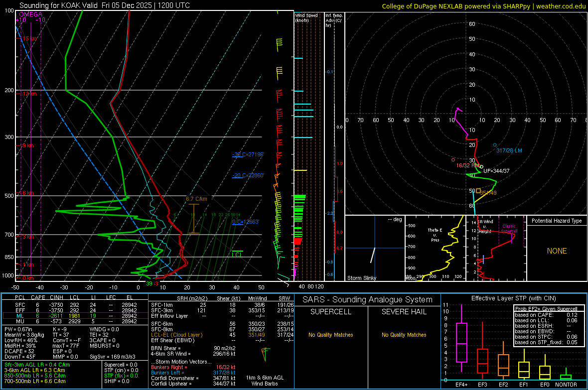Image resolution: width=588 pixels, height=390 pixels.
Task: Select the SFC-6km shear row
Action: [x=221, y=324]
